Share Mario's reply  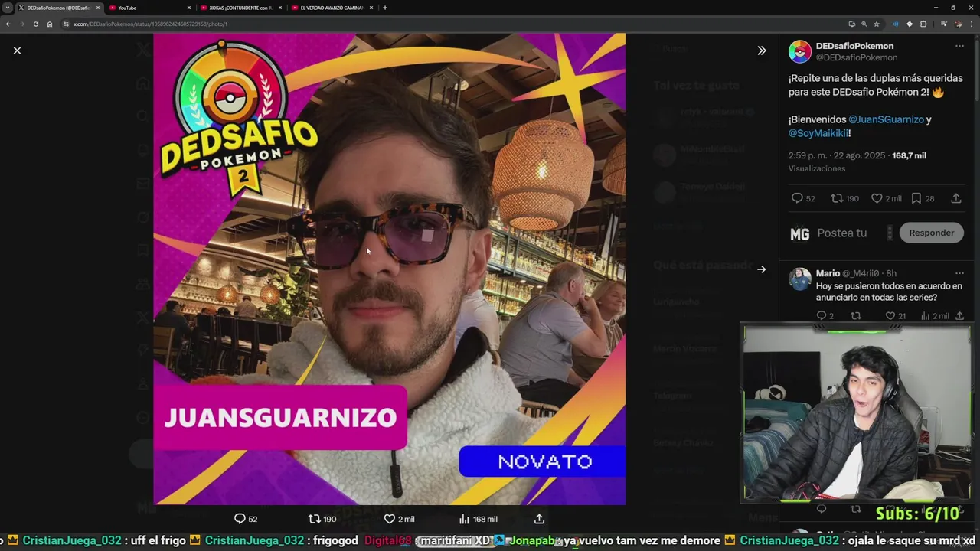(959, 316)
